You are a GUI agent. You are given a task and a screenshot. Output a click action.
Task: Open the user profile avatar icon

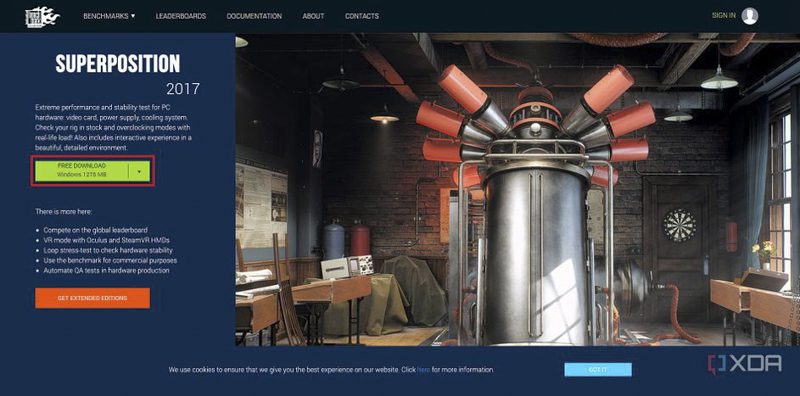pyautogui.click(x=749, y=16)
